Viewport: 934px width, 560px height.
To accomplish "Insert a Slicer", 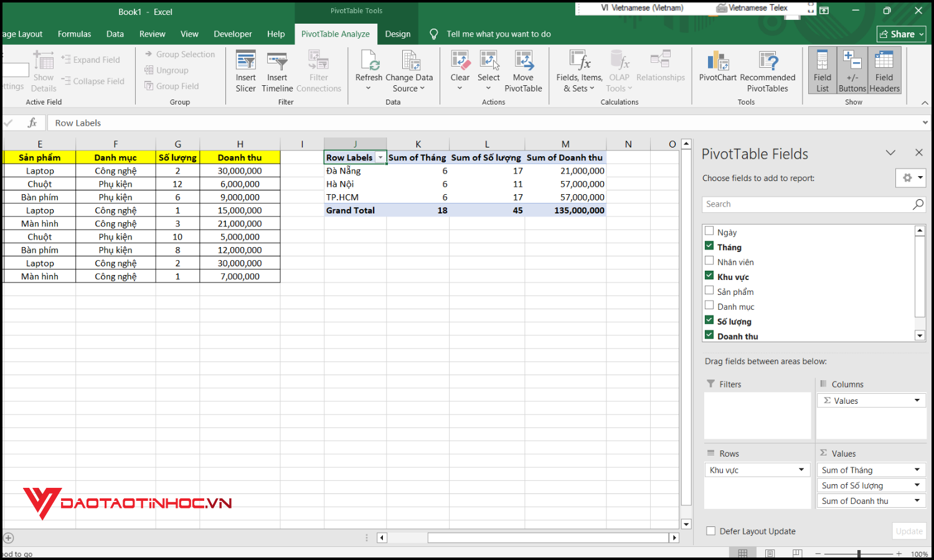I will (x=245, y=70).
